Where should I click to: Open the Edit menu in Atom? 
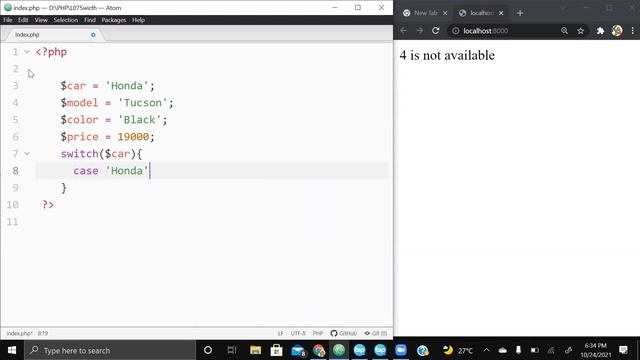coord(23,20)
